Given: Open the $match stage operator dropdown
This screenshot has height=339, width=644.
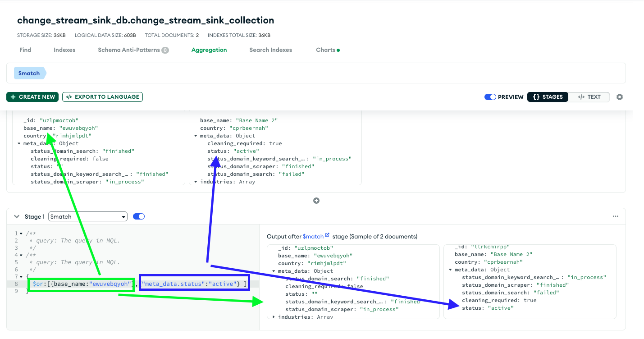Looking at the screenshot, I should 88,216.
